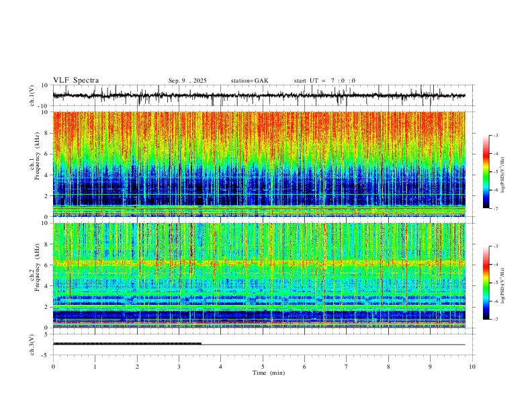
Task: Click the ch.1 voltage waveform trace
Action: click(259, 95)
